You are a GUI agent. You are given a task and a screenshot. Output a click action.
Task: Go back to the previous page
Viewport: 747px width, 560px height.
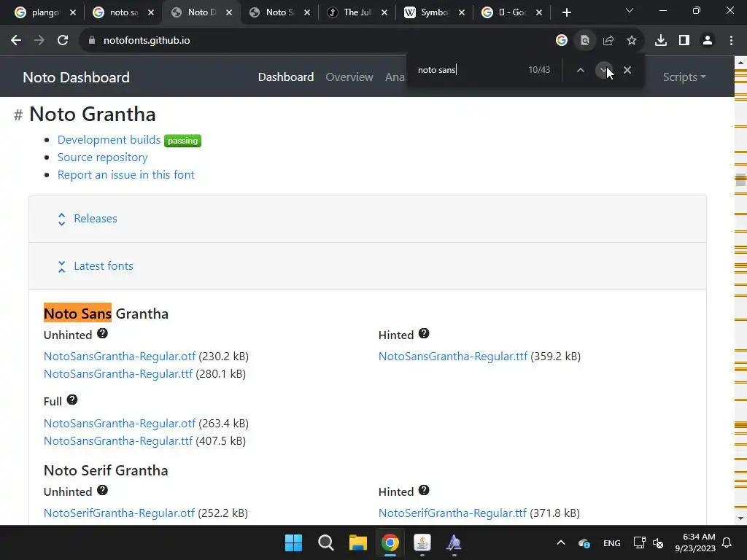coord(16,41)
